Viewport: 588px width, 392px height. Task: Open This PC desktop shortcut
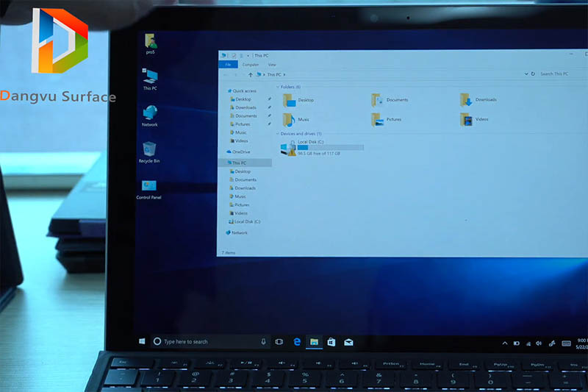[x=150, y=79]
